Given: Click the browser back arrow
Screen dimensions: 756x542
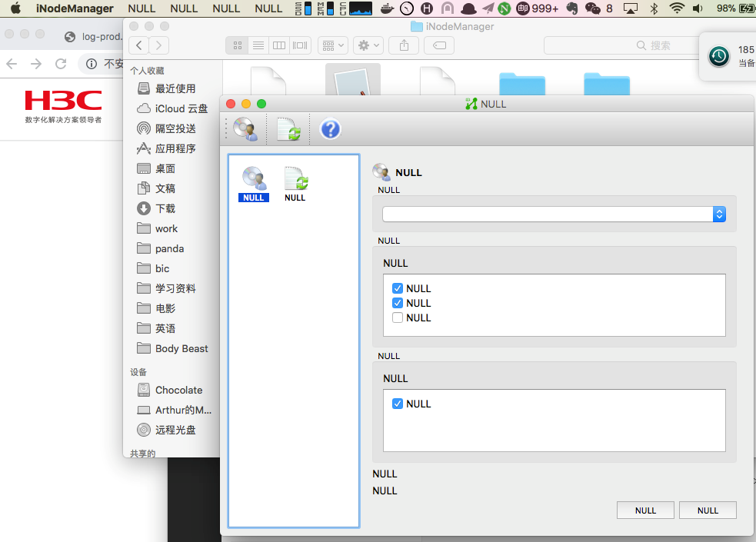Looking at the screenshot, I should coord(12,64).
